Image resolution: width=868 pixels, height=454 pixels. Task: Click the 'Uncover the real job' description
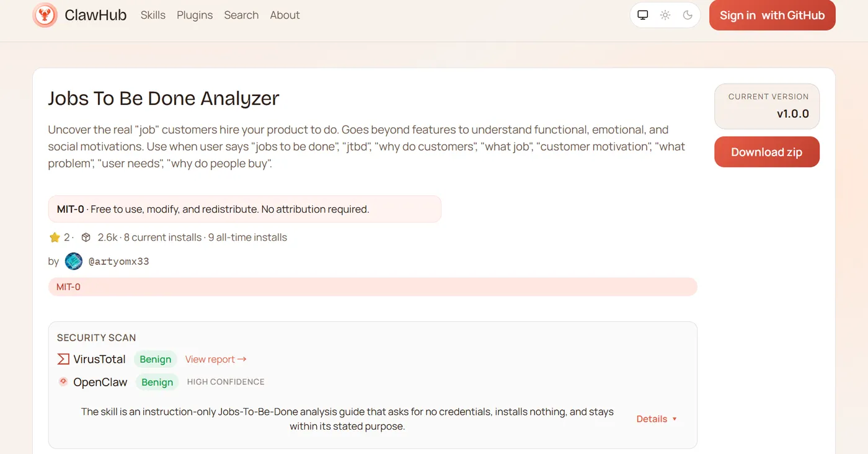(x=366, y=147)
